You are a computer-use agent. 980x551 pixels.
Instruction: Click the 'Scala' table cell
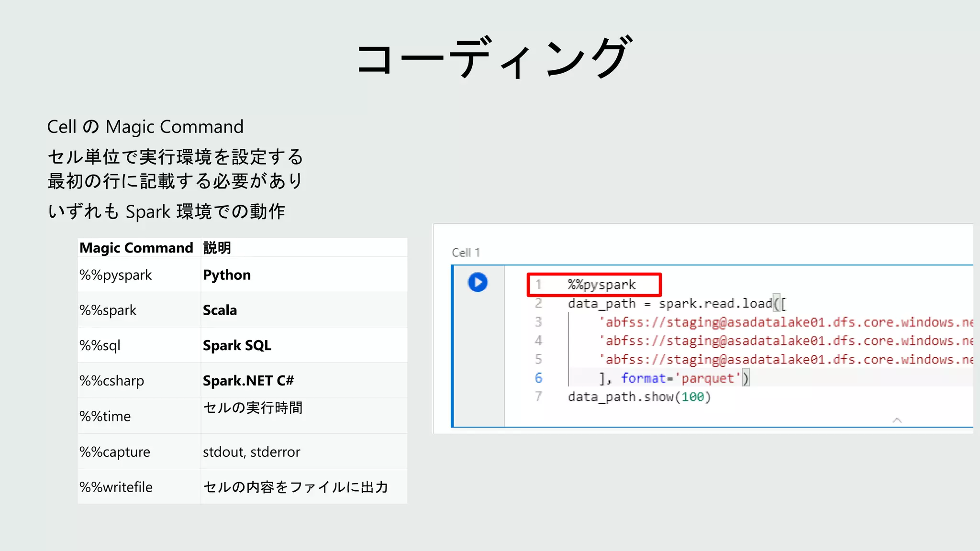(304, 310)
